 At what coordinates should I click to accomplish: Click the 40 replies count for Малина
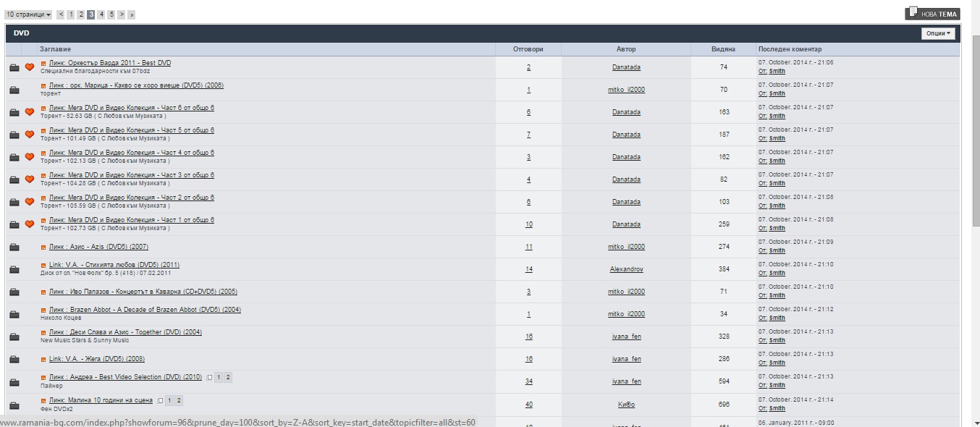point(528,404)
